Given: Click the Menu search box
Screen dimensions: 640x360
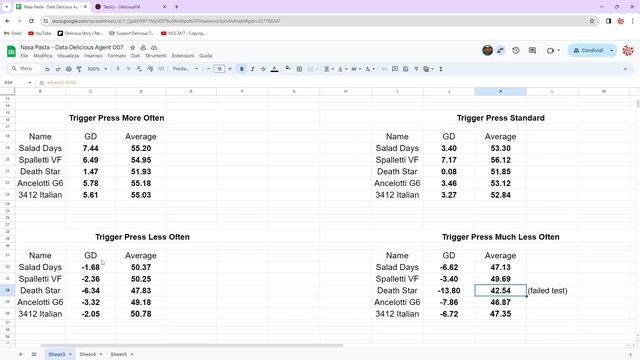Looking at the screenshot, I should 25,69.
